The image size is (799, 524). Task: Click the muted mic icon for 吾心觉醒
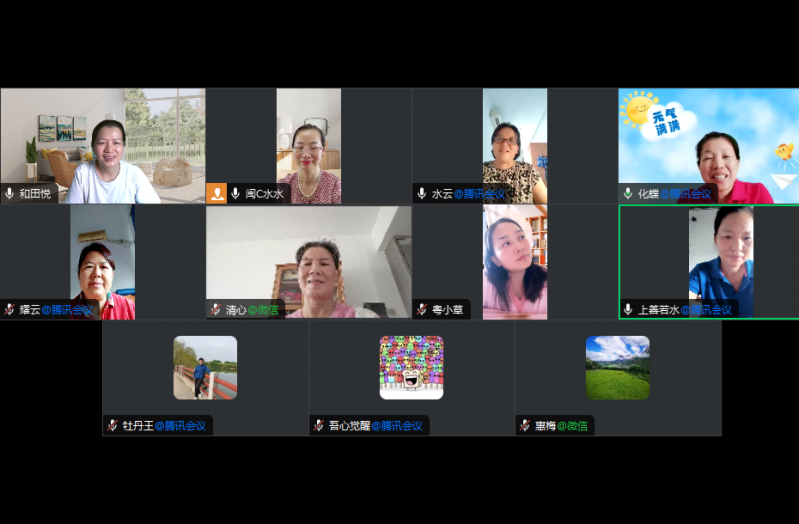[x=319, y=426]
